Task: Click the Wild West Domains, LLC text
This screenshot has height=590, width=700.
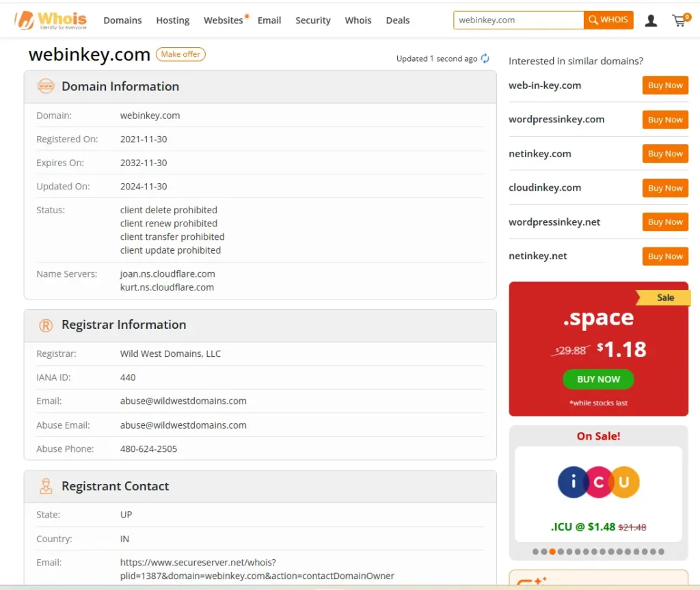Action: click(170, 353)
